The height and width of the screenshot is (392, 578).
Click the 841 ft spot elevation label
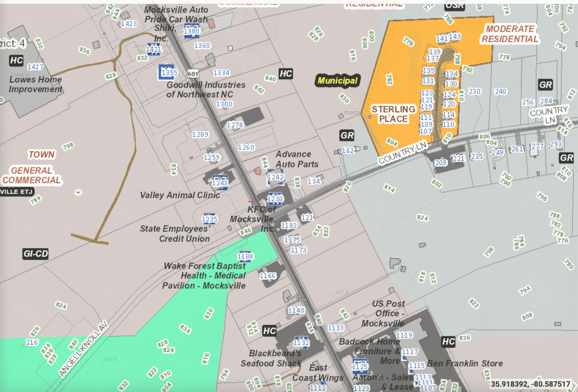click(x=342, y=292)
